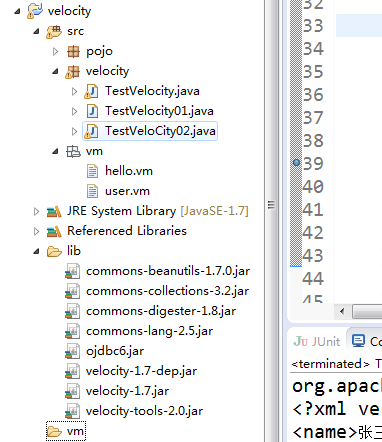Expand JRE System Library node
The image size is (382, 442).
[x=36, y=211]
